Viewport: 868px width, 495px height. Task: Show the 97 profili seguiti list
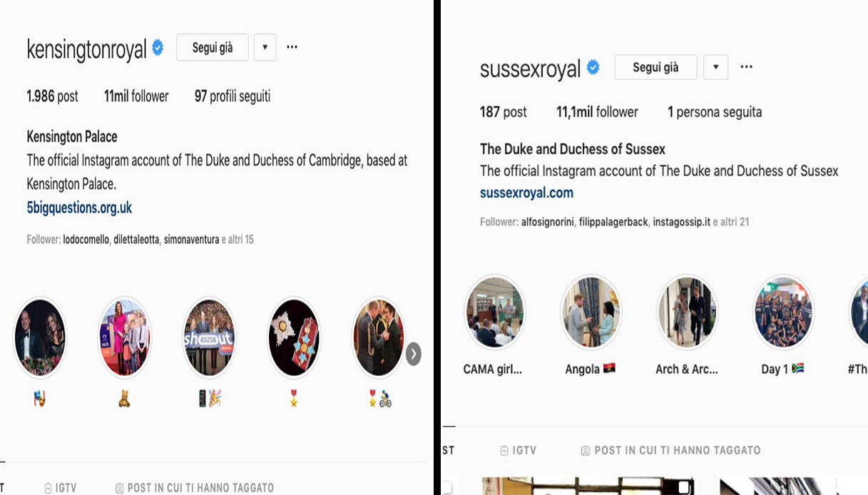pos(233,96)
